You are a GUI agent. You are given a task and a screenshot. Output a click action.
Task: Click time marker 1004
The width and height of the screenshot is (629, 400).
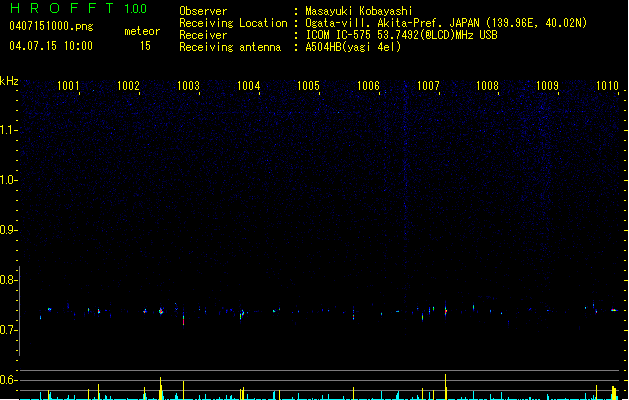(249, 86)
